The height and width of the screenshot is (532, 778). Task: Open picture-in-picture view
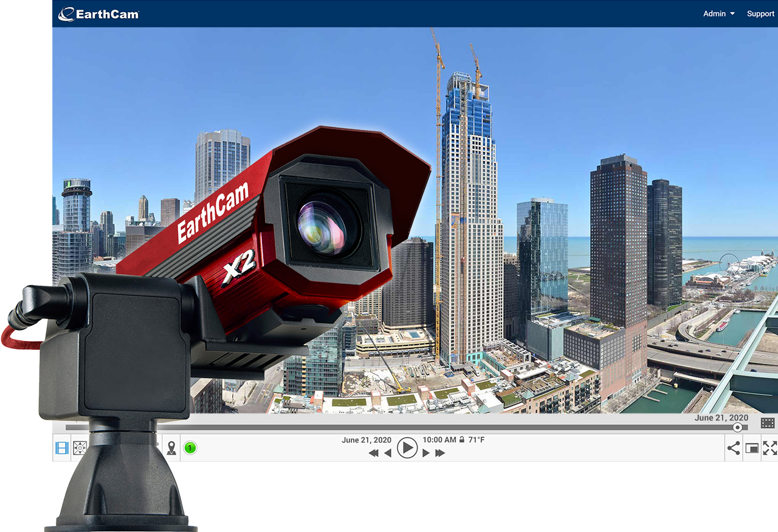[752, 449]
